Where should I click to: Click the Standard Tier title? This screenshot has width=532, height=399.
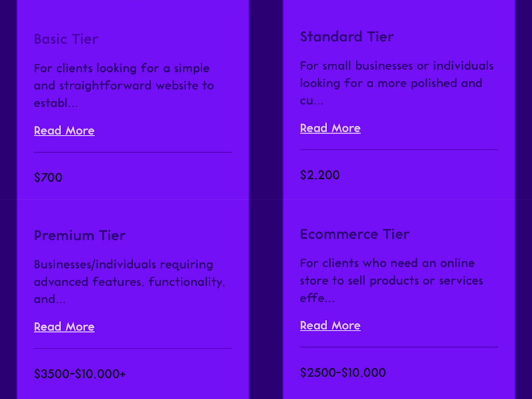347,37
